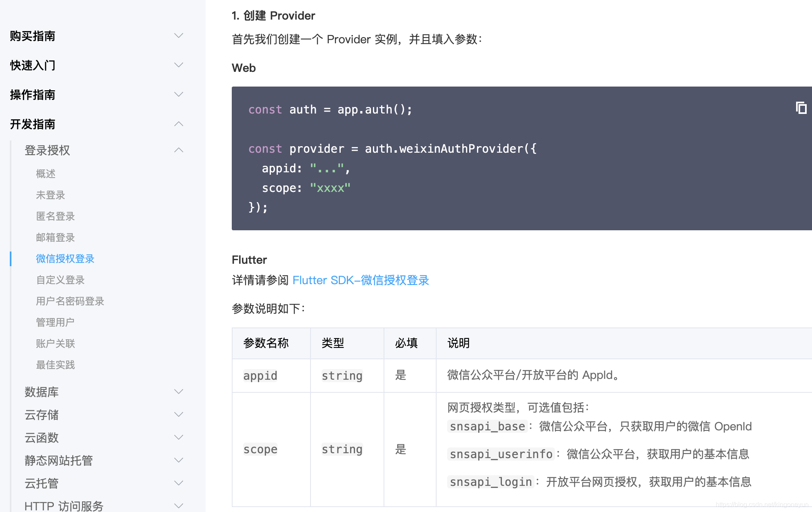The height and width of the screenshot is (512, 812).
Task: Open the 概述 page
Action: coord(46,174)
